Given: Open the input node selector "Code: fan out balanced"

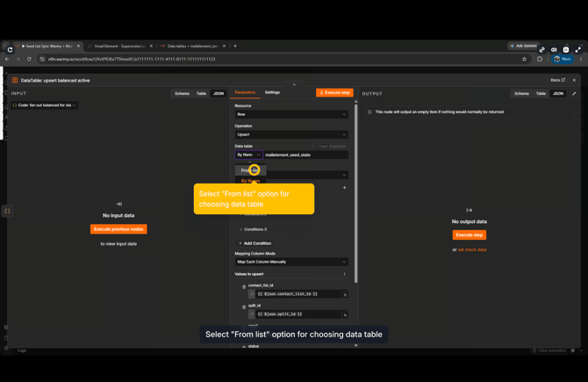Looking at the screenshot, I should (45, 105).
